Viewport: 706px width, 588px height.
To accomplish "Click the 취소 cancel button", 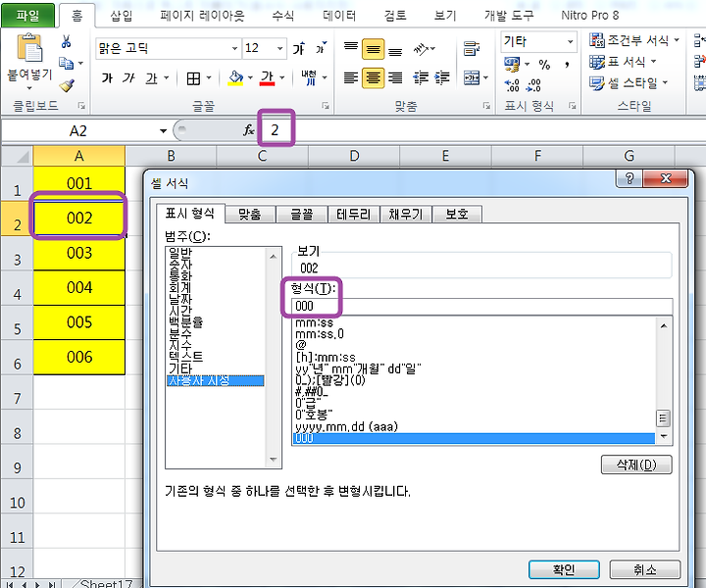I will click(645, 569).
